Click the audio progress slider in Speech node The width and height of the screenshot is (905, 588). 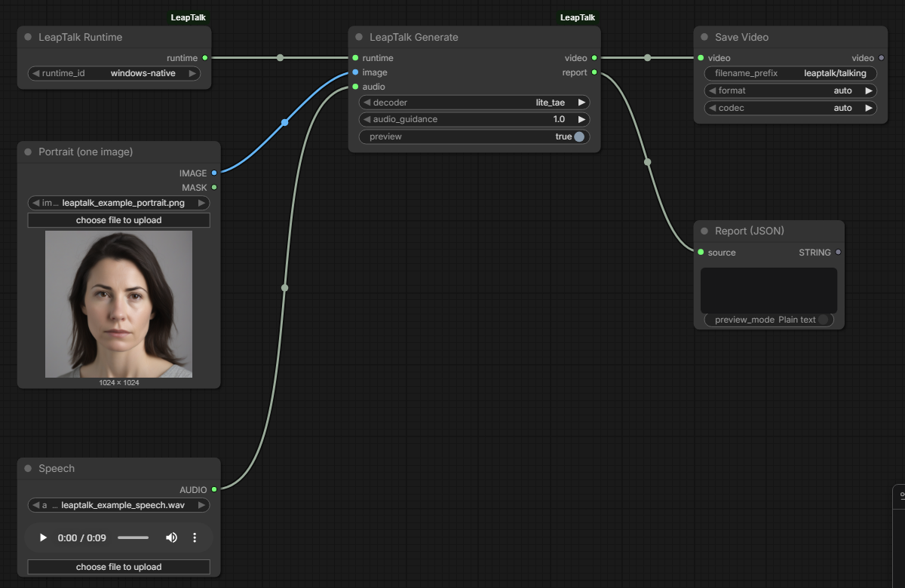pyautogui.click(x=133, y=537)
